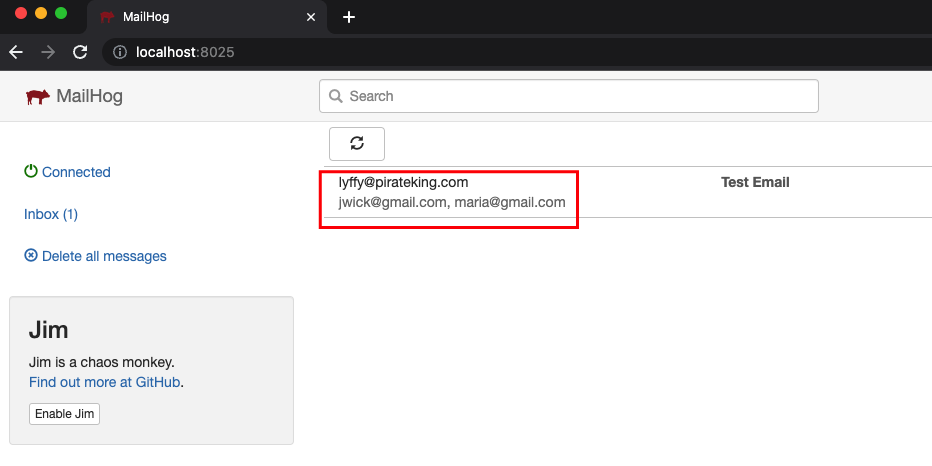Click the browser forward arrow
The height and width of the screenshot is (466, 932).
point(48,52)
